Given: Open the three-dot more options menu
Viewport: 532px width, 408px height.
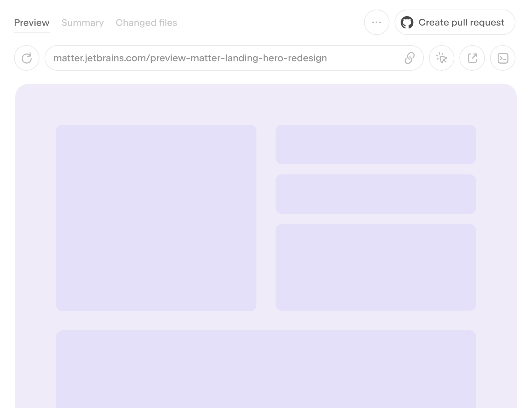Looking at the screenshot, I should [376, 23].
